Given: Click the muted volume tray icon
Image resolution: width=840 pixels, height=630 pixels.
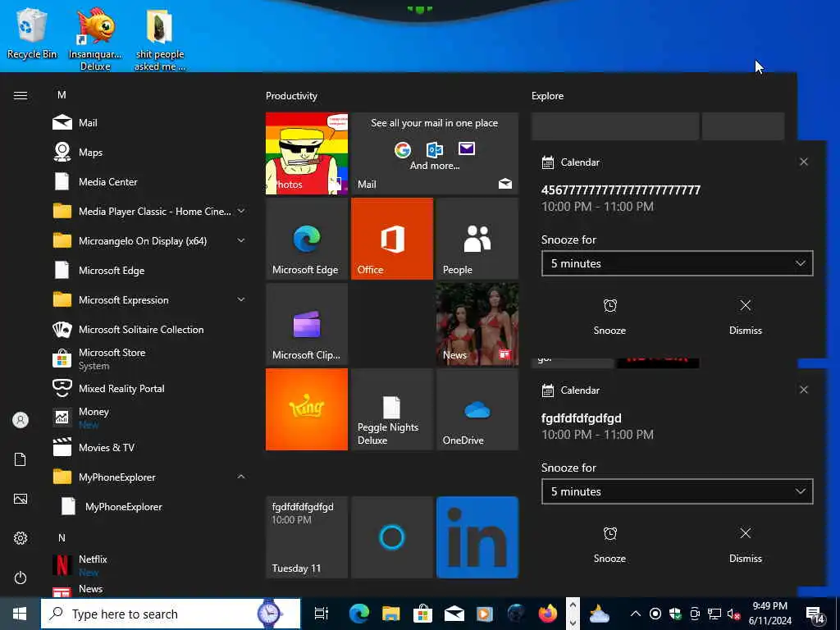Looking at the screenshot, I should 733,614.
